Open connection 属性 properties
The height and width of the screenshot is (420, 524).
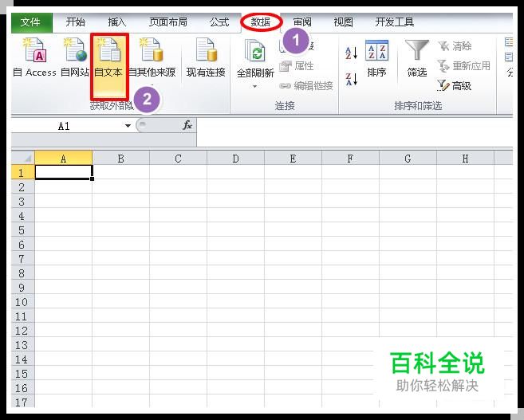click(297, 66)
